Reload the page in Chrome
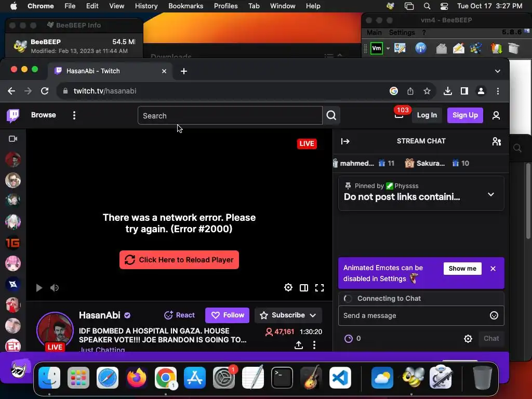Image resolution: width=532 pixels, height=399 pixels. [x=45, y=91]
